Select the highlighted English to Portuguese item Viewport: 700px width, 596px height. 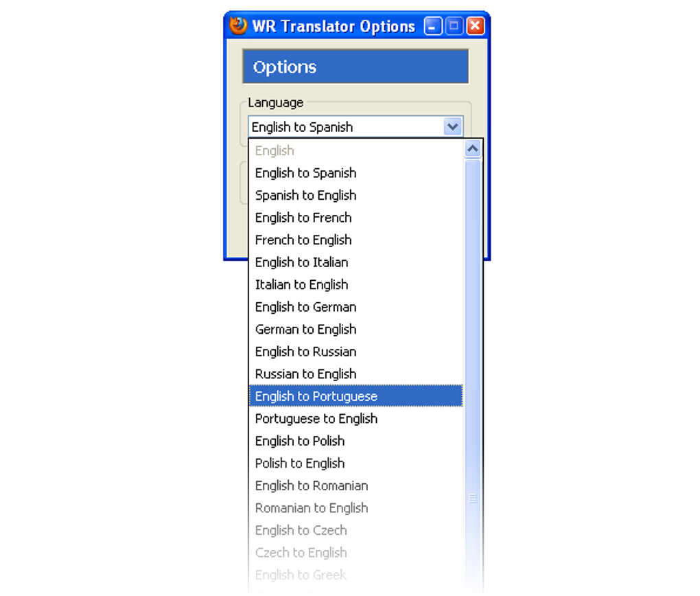coord(316,396)
